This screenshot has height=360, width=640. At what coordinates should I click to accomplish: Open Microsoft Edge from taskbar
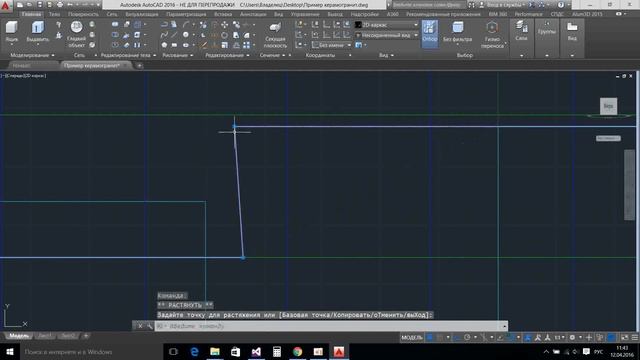pyautogui.click(x=194, y=352)
